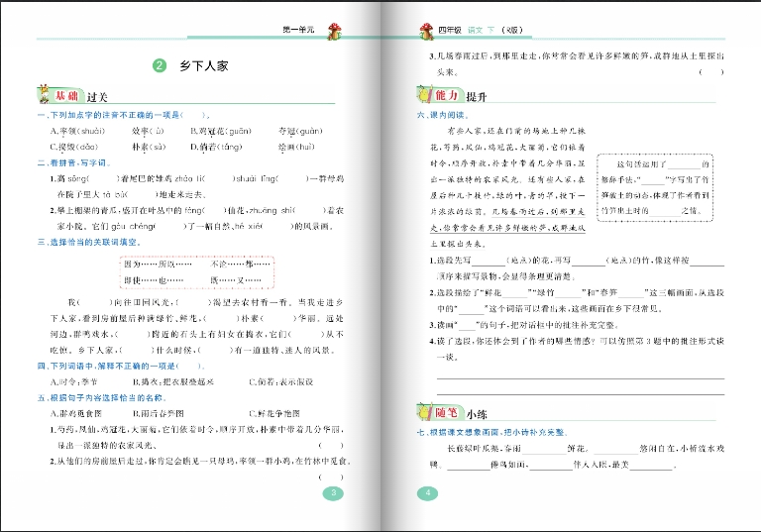Click answer bracket under 在竹林中觅食 sentence
The height and width of the screenshot is (532, 761).
click(x=331, y=478)
